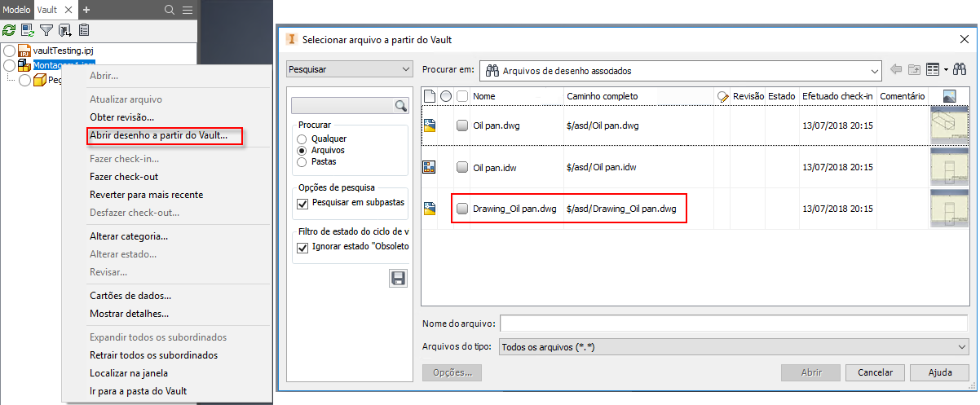Click the Montagem assembly icon in tree
The width and height of the screenshot is (980, 405).
click(x=24, y=65)
